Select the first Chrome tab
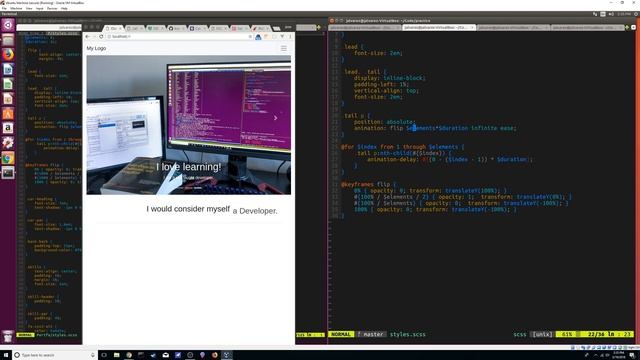The image size is (640, 360). (x=114, y=28)
